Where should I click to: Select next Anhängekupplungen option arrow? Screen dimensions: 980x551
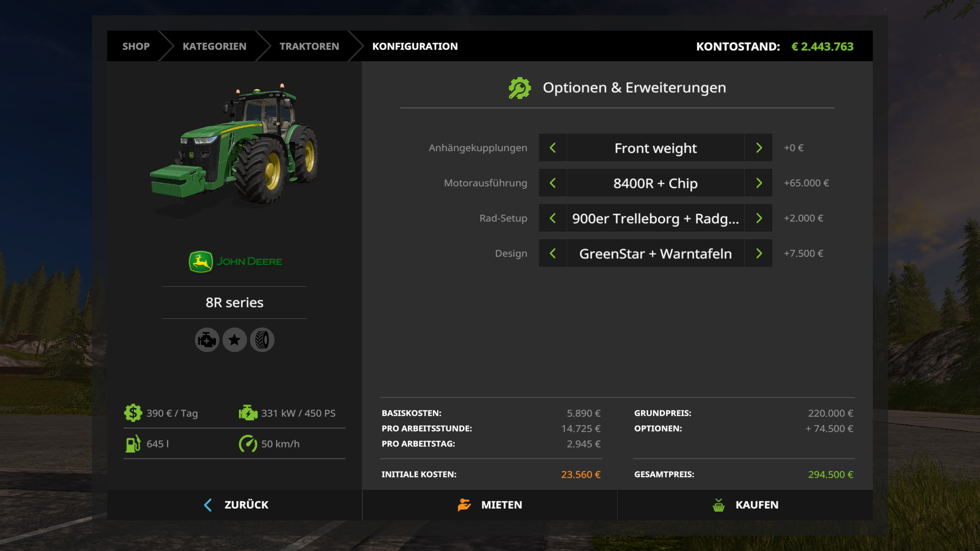(x=758, y=148)
